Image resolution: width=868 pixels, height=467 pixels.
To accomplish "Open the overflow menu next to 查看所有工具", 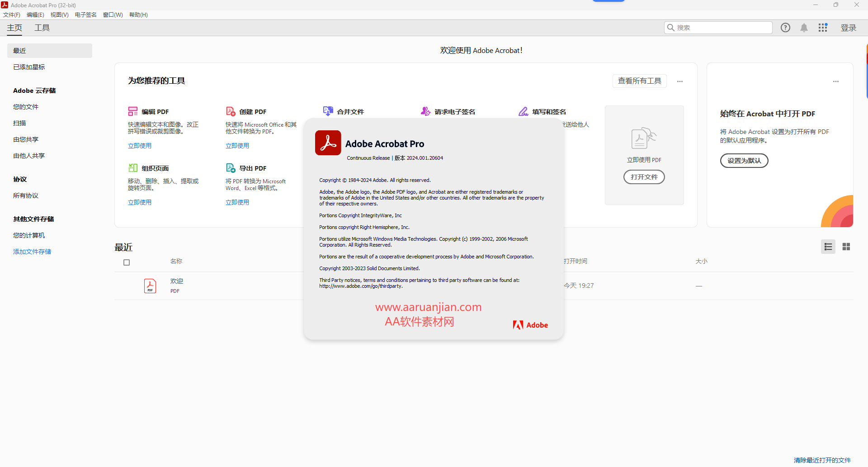I will point(680,81).
